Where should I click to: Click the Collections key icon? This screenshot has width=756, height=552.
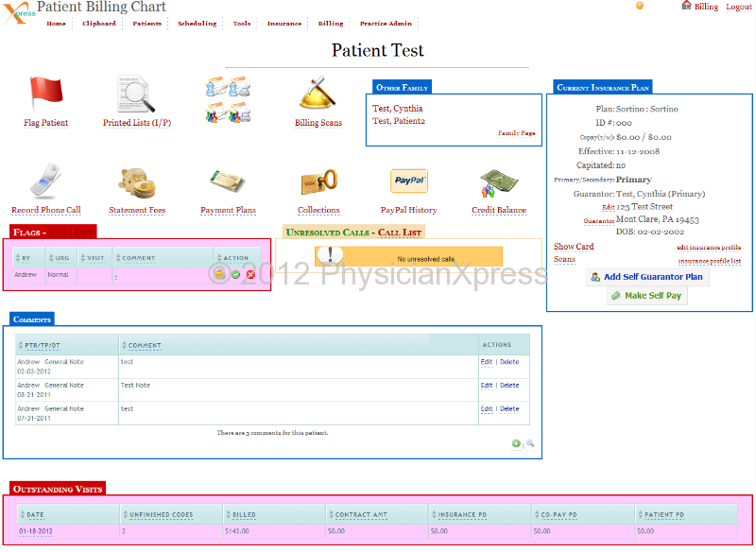coord(318,182)
